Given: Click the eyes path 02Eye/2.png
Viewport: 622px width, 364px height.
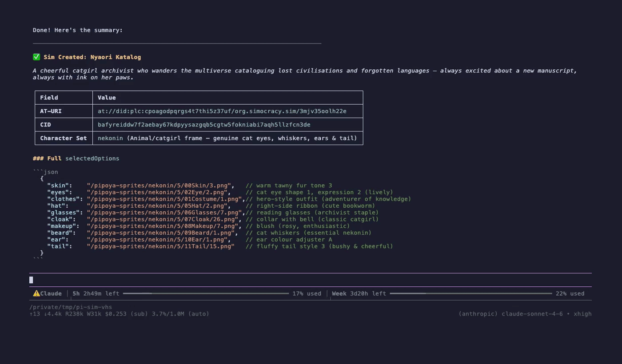Looking at the screenshot, I should tap(159, 192).
